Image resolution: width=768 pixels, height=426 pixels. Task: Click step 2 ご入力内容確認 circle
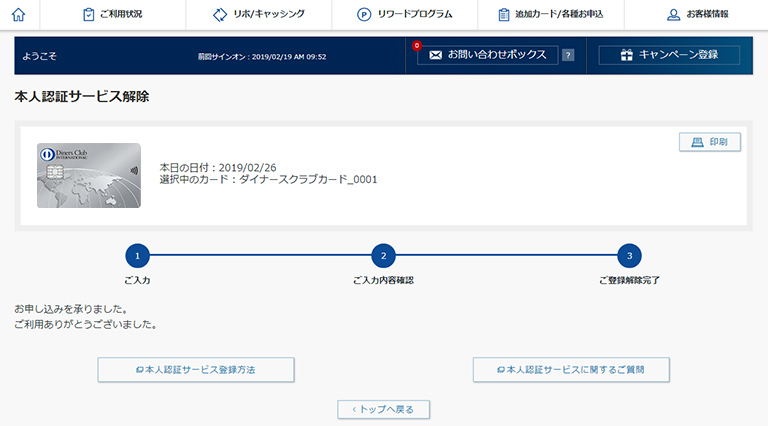pos(383,255)
